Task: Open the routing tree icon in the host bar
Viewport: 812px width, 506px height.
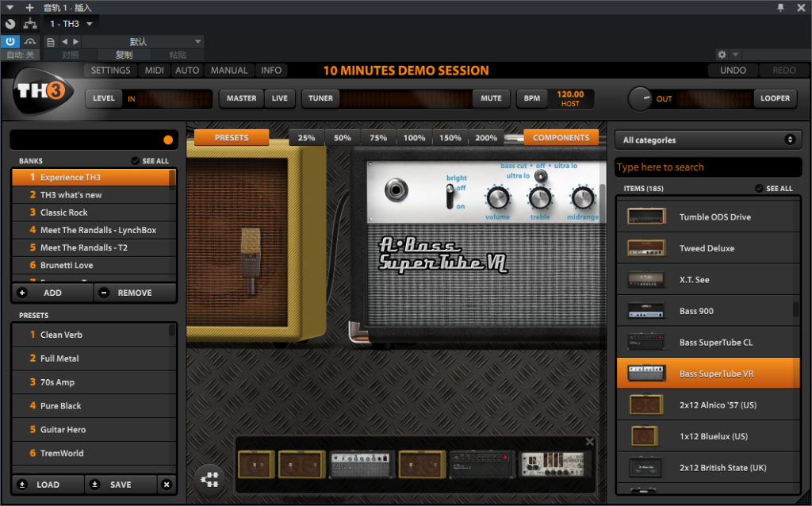Action: pyautogui.click(x=30, y=24)
